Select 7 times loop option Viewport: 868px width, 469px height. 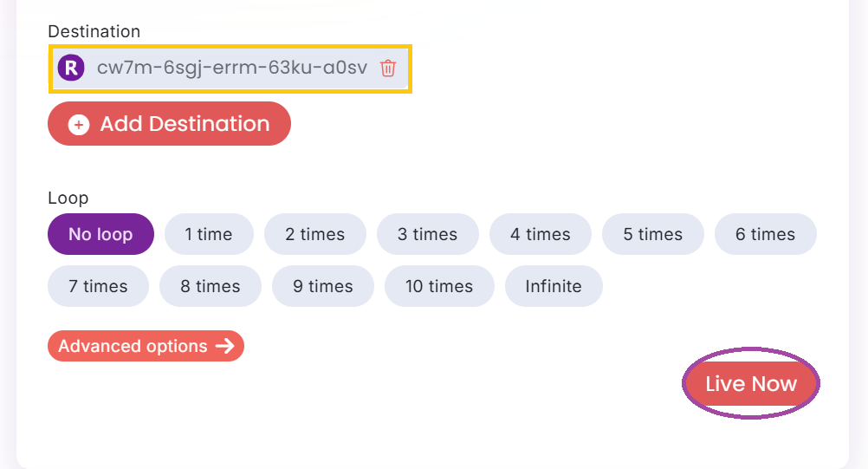(98, 286)
